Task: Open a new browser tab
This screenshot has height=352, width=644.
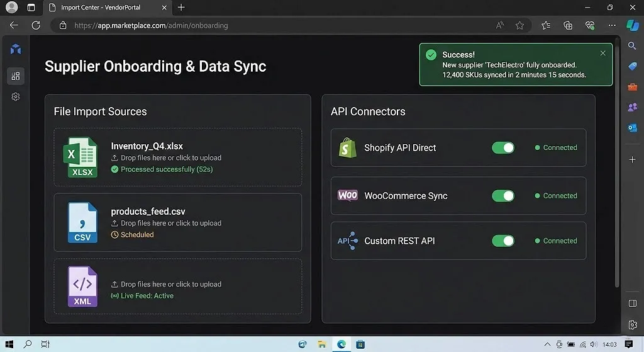Action: point(181,8)
